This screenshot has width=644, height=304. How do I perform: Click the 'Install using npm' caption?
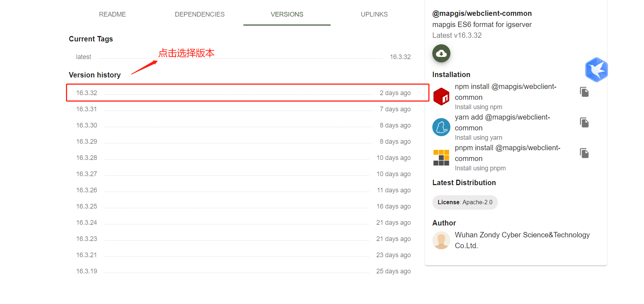[x=478, y=107]
